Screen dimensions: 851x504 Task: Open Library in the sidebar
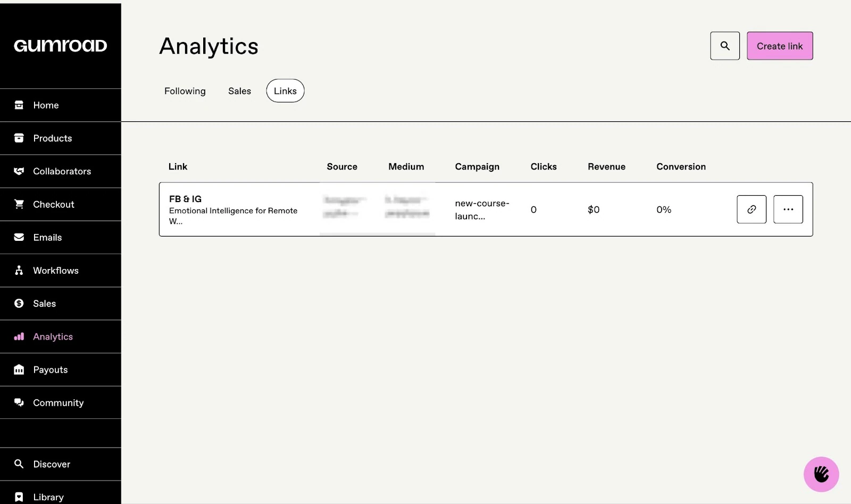click(61, 493)
